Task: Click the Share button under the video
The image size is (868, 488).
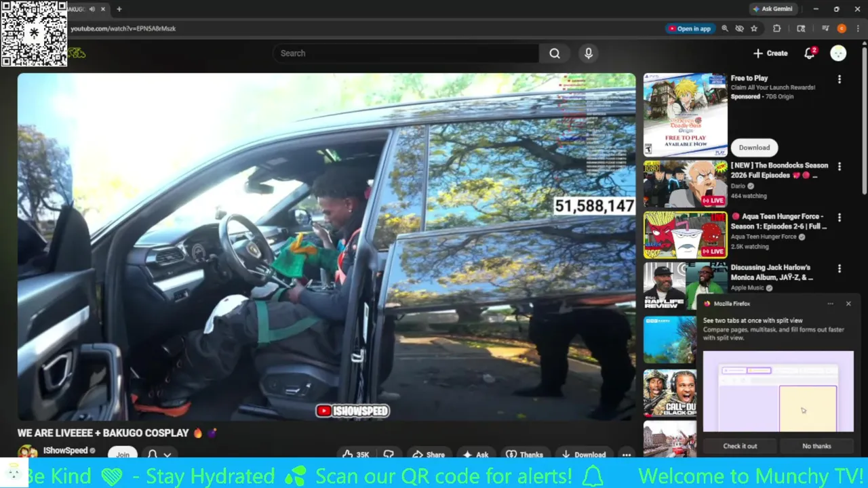Action: click(429, 454)
